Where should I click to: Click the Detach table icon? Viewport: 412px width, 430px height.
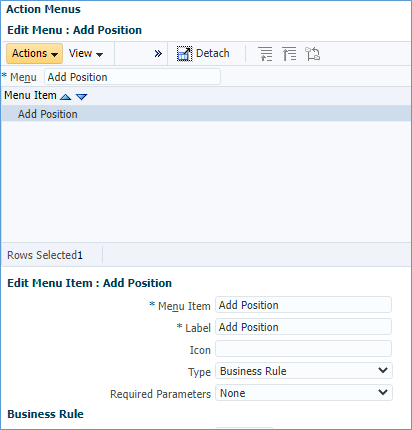pos(184,54)
